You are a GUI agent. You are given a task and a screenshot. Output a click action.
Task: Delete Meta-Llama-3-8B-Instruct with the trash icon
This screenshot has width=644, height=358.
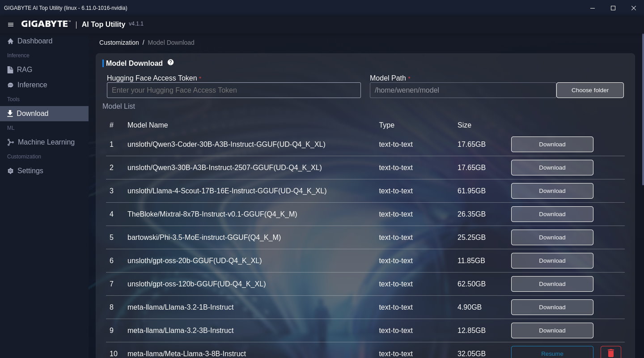click(x=610, y=353)
